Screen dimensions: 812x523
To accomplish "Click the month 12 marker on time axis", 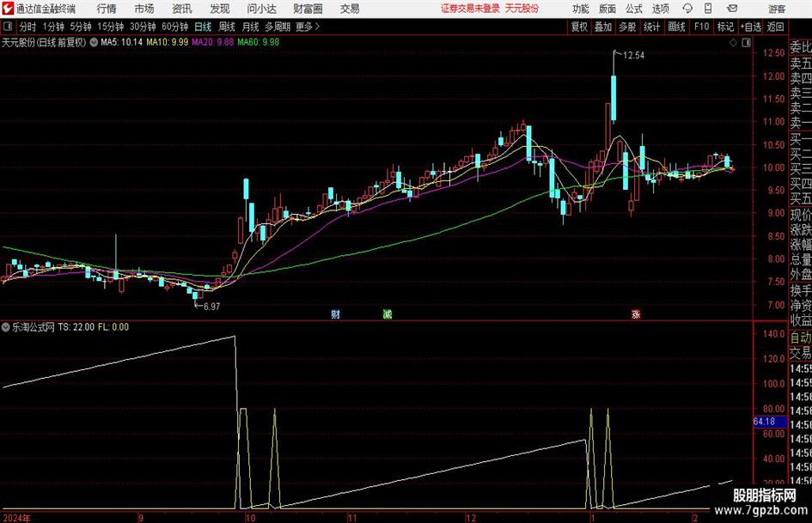I will coord(471,518).
